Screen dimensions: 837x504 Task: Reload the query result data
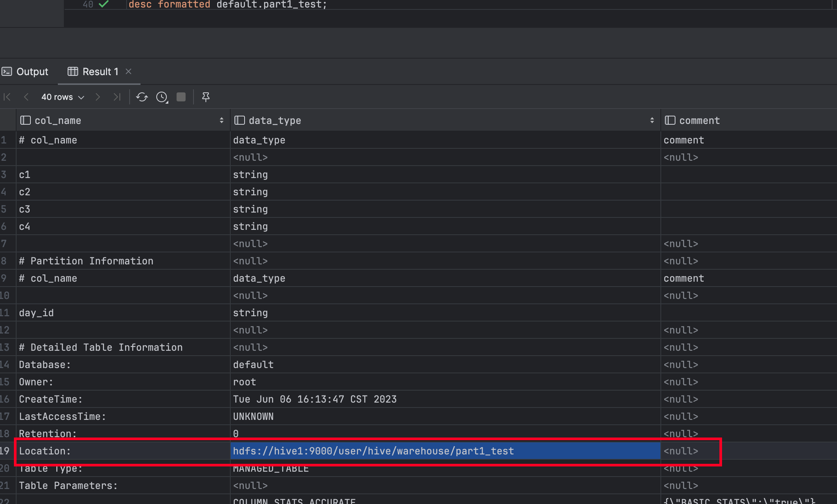(x=142, y=97)
